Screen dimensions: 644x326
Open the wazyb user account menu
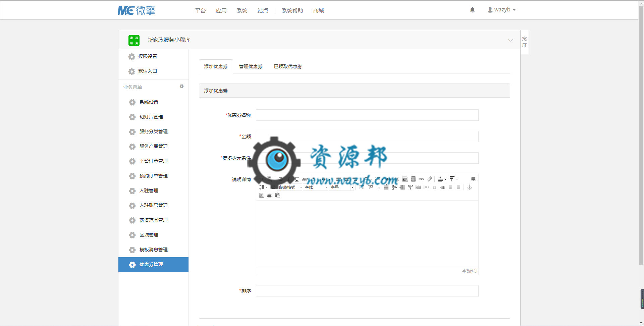click(x=501, y=10)
